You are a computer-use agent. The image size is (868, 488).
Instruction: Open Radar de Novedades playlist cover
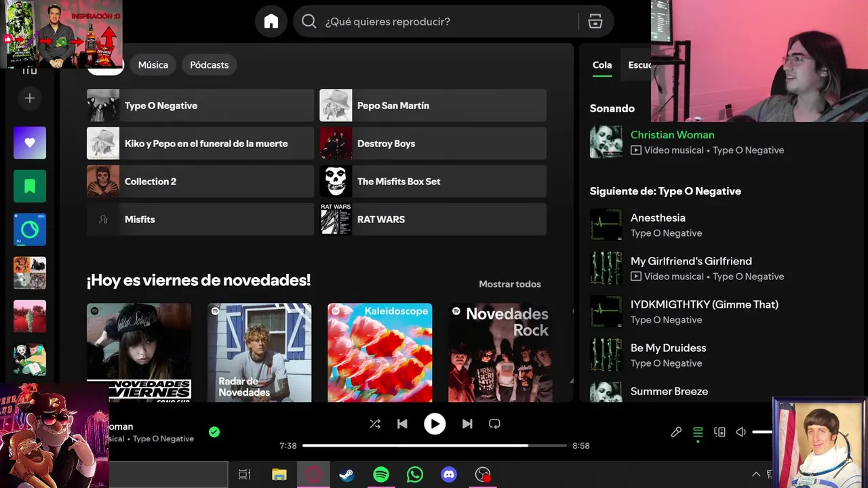coord(260,352)
